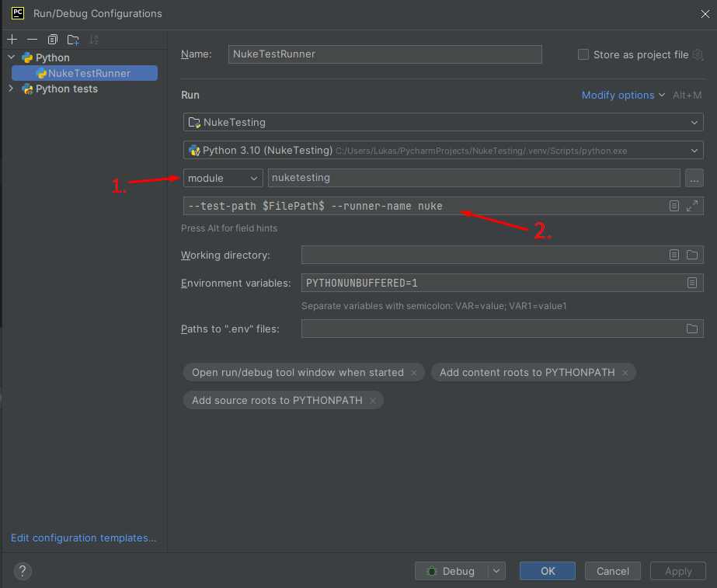Expand the Debug button dropdown arrow

point(496,571)
